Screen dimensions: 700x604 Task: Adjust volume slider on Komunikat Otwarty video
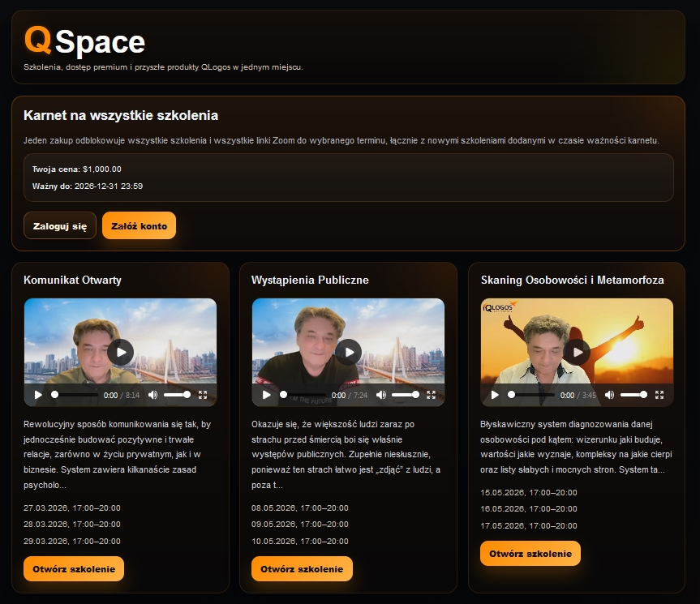point(177,395)
